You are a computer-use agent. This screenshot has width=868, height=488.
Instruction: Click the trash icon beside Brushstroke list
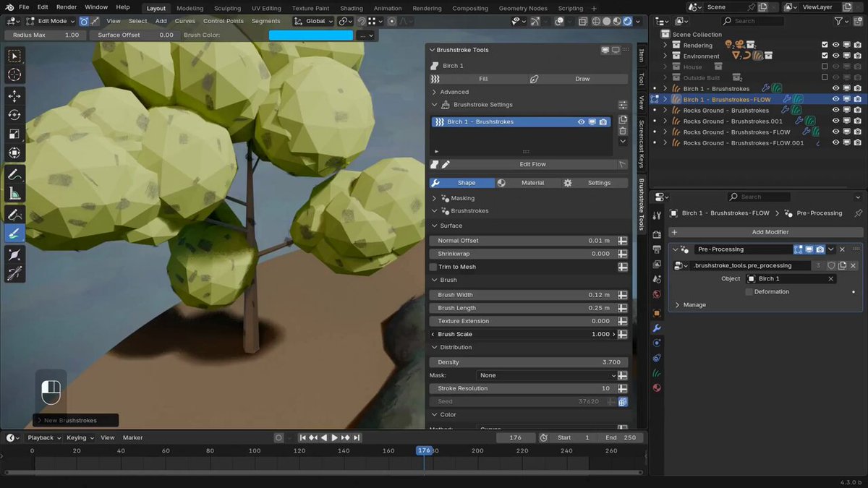(623, 131)
